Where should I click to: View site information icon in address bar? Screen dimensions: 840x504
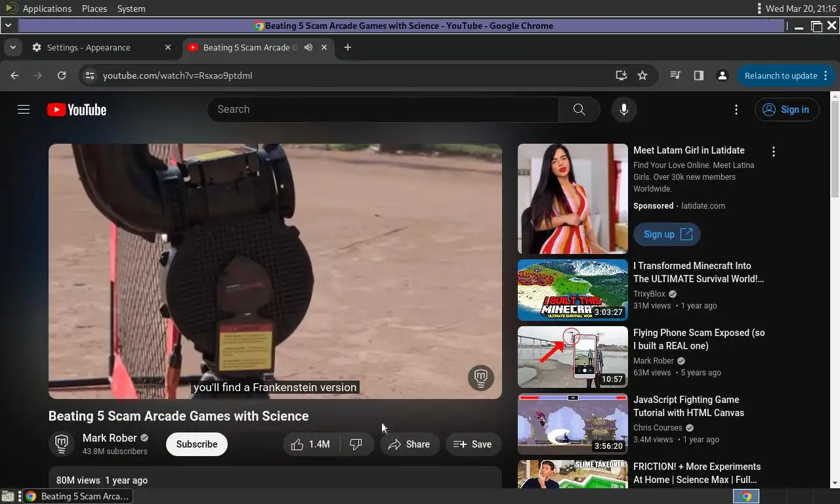90,75
